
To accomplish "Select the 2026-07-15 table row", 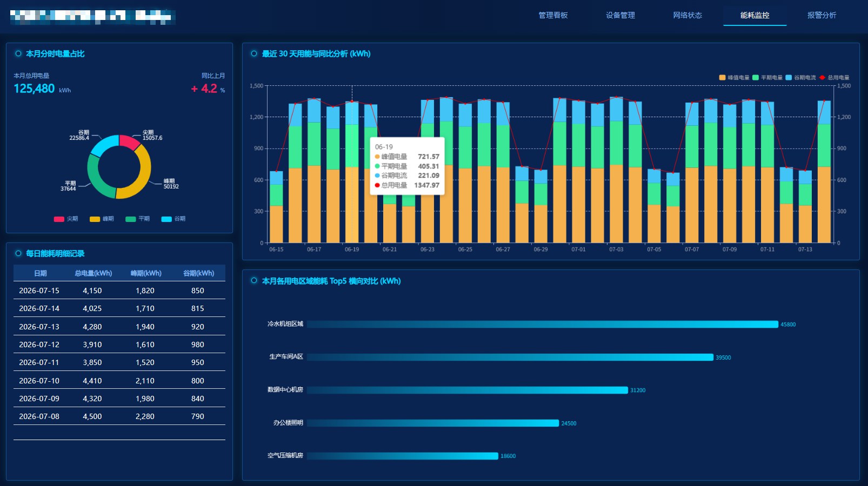I will tap(119, 291).
